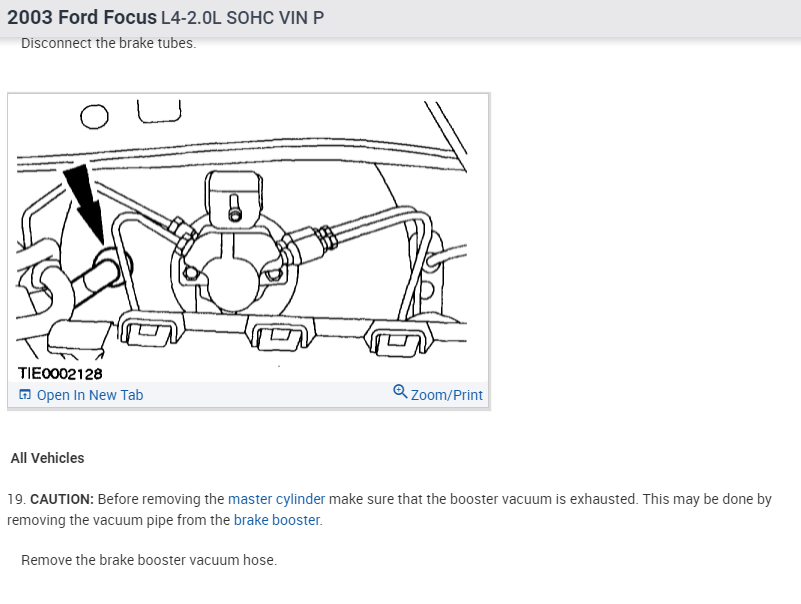Open the diagram via Open In New Tab text
The width and height of the screenshot is (801, 604).
coord(90,395)
